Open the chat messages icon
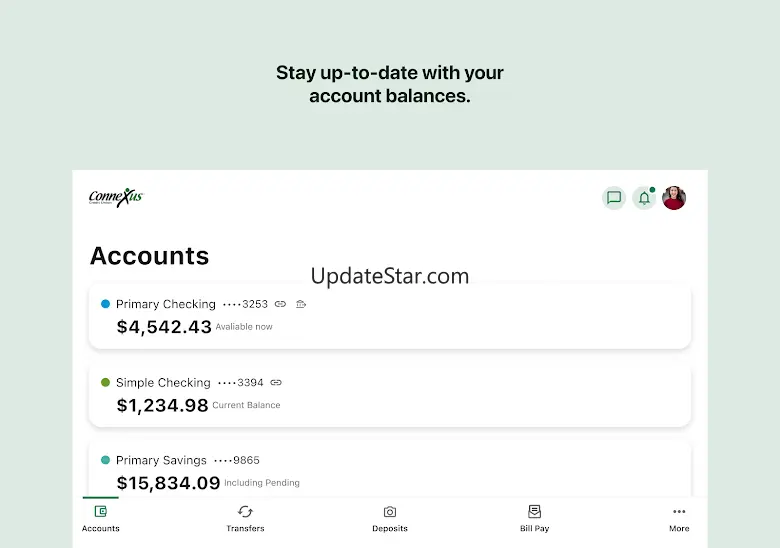This screenshot has width=780, height=548. 614,198
